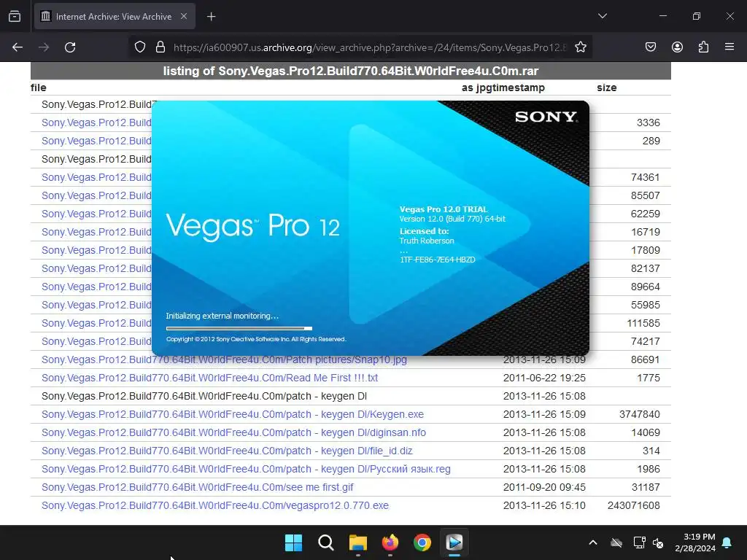Image resolution: width=747 pixels, height=560 pixels.
Task: Open browser extensions menu
Action: click(703, 47)
